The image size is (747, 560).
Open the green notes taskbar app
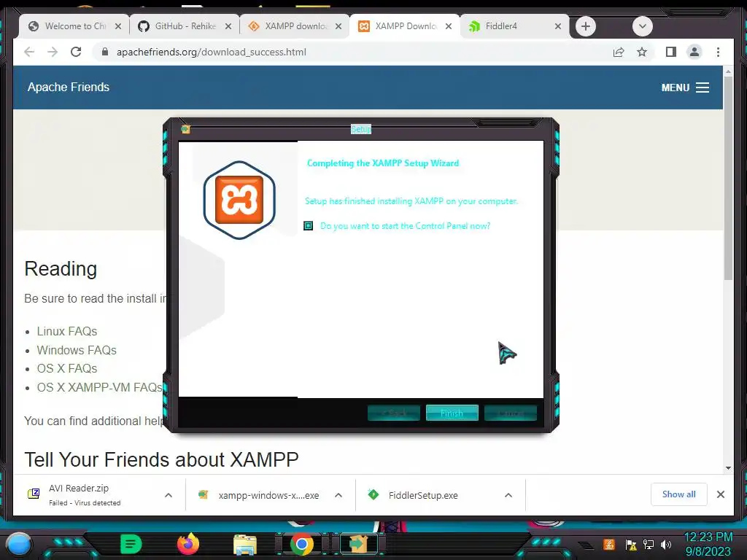click(x=131, y=544)
